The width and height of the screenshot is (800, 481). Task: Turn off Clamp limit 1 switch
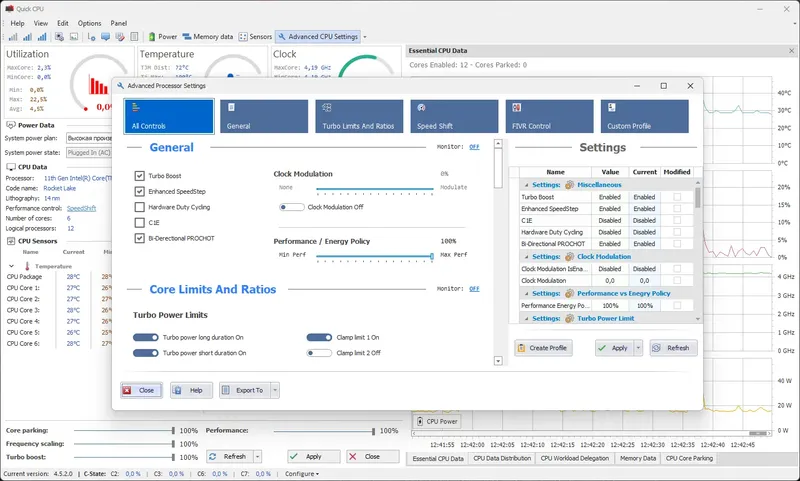pos(319,337)
